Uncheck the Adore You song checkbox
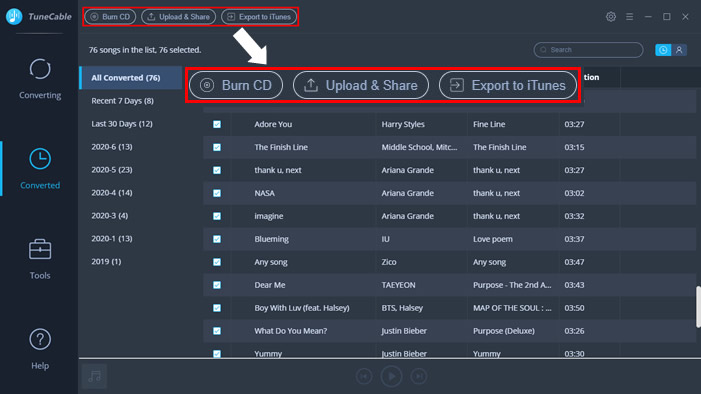The height and width of the screenshot is (394, 701). click(217, 124)
